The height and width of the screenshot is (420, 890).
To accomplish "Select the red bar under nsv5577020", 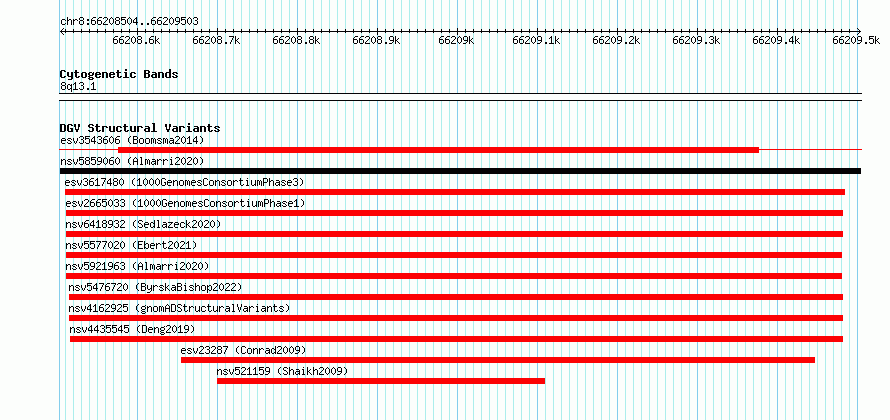I will [x=454, y=255].
